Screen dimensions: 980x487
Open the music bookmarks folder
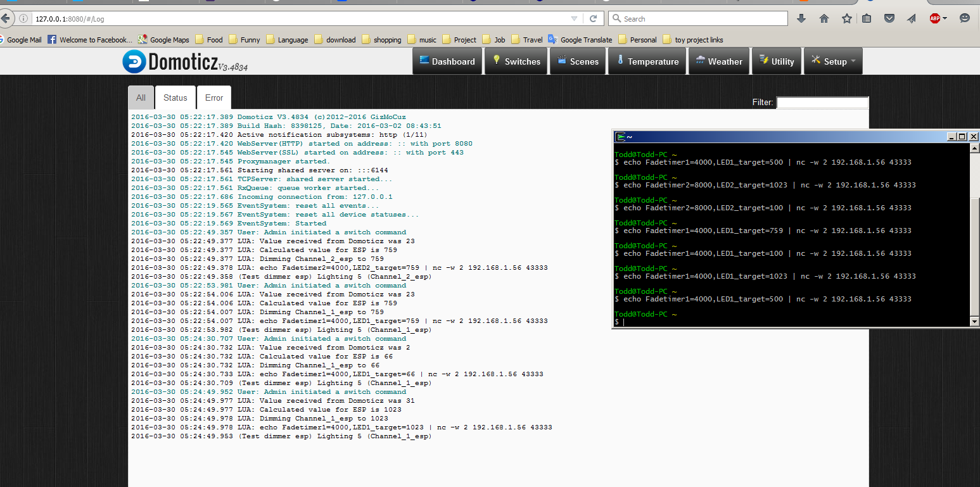pos(422,39)
